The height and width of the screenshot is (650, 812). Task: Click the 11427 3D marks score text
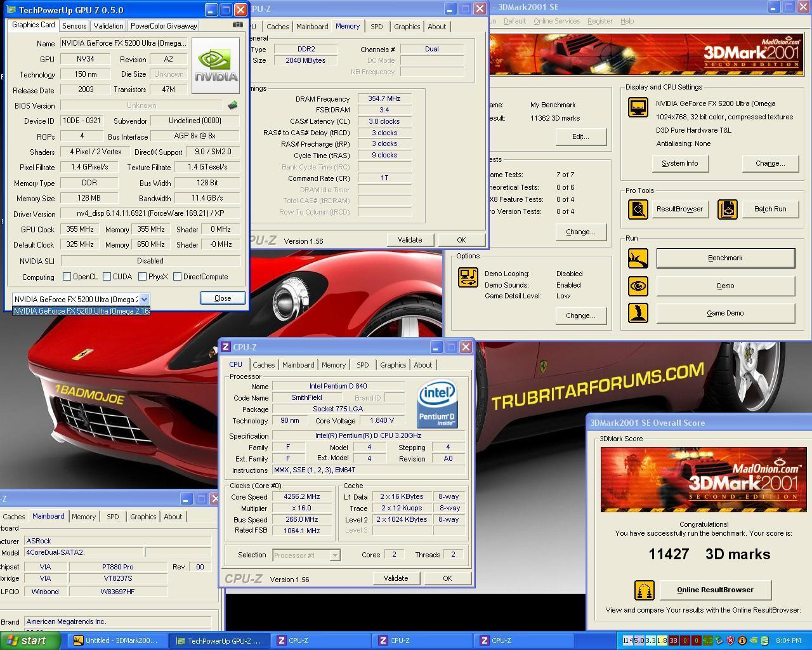pos(709,554)
